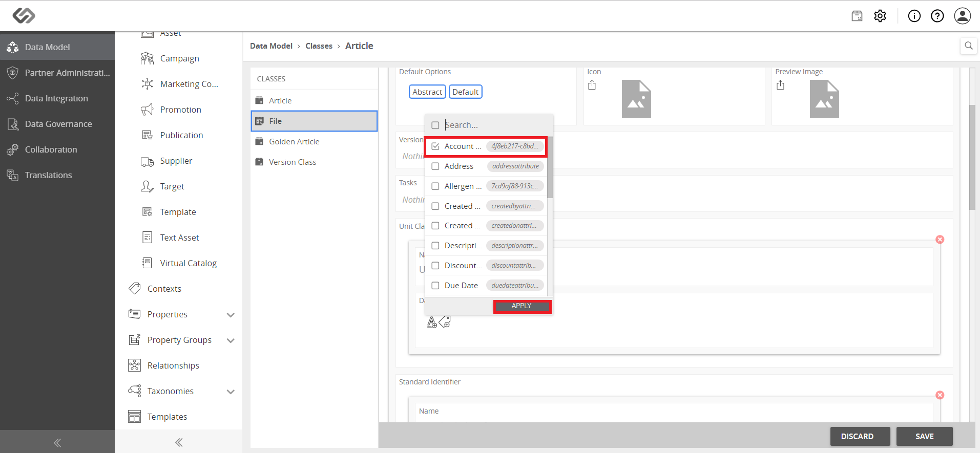
Task: Select Marketing Co... entry
Action: coord(179,84)
